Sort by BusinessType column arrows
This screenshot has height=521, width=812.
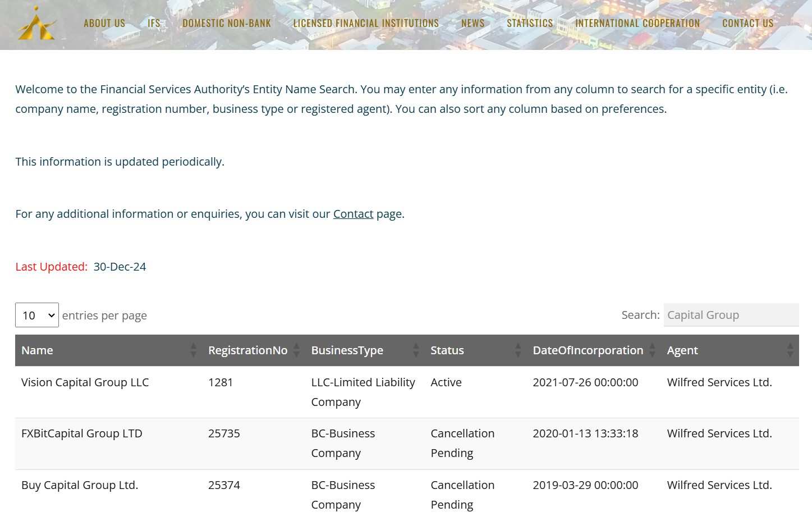(416, 350)
